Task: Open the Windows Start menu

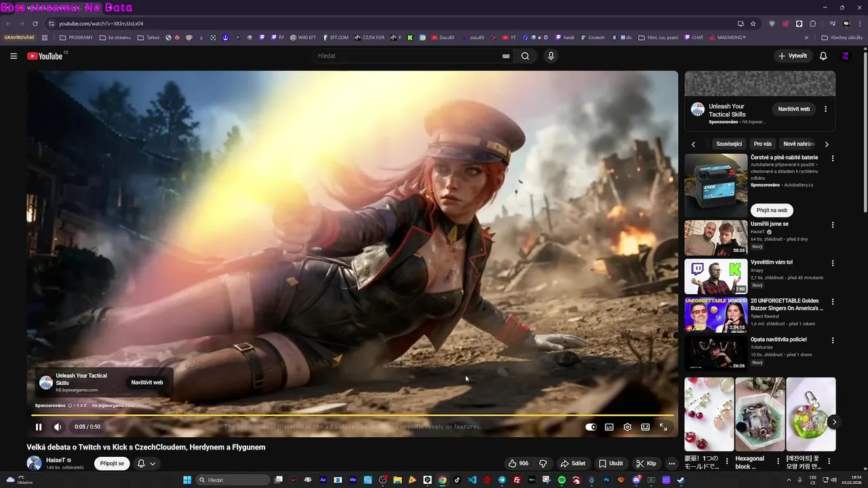Action: pyautogui.click(x=187, y=480)
